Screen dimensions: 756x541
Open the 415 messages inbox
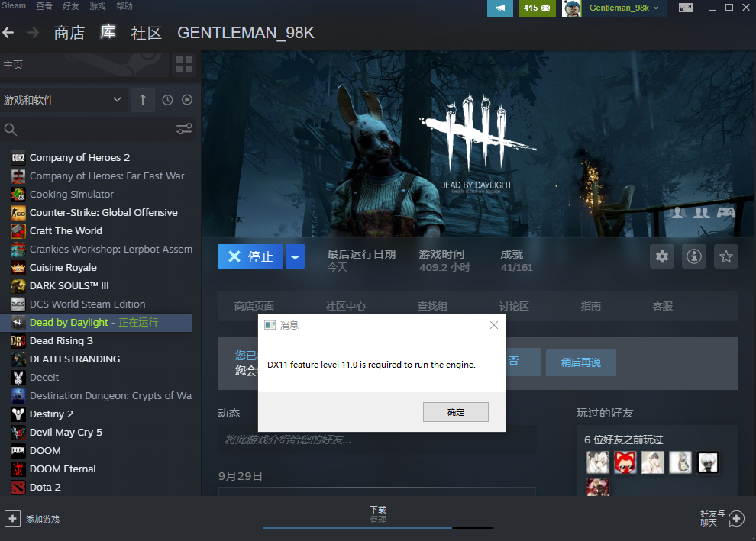[x=537, y=8]
